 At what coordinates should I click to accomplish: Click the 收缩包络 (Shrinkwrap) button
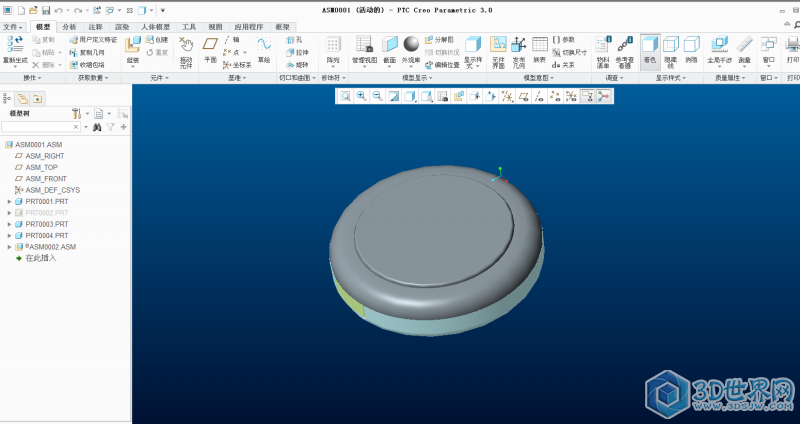[87, 65]
